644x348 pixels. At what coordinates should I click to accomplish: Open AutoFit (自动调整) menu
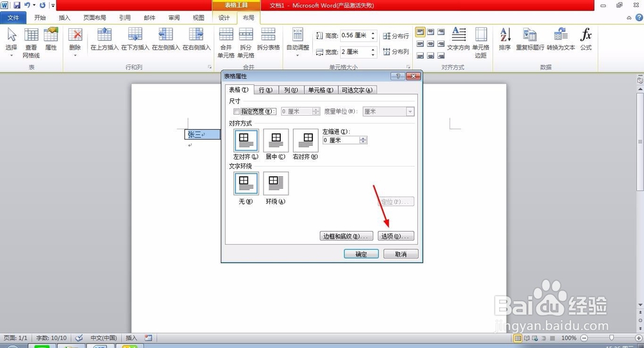(298, 42)
